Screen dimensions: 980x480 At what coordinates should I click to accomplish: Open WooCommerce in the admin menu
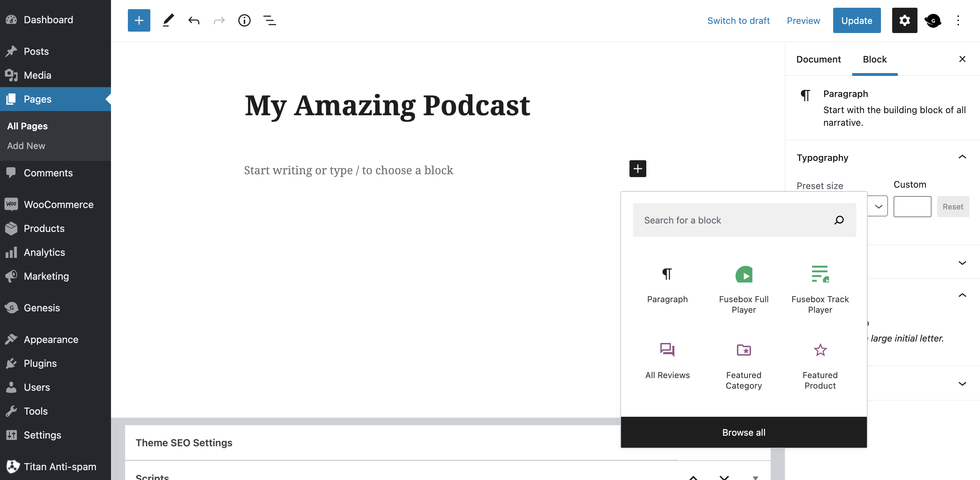[x=58, y=205]
